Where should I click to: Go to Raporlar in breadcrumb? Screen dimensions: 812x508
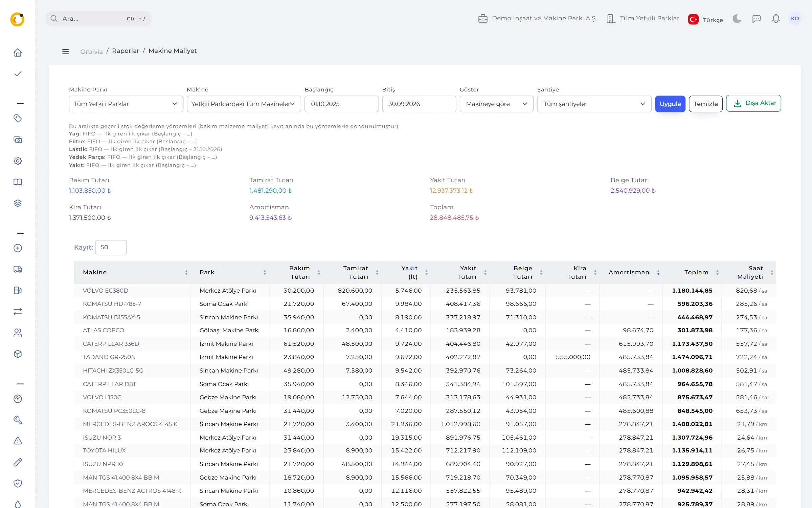126,51
